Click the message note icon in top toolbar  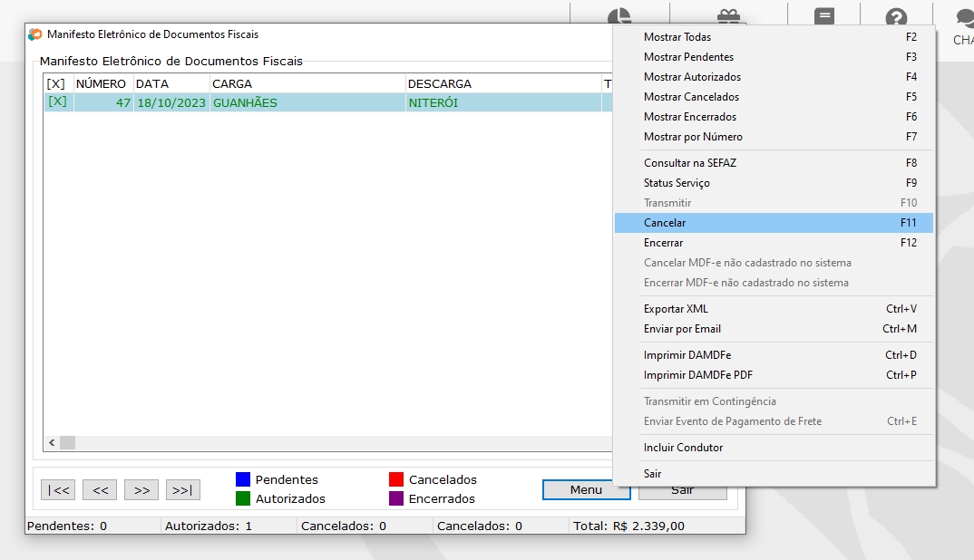pos(823,16)
